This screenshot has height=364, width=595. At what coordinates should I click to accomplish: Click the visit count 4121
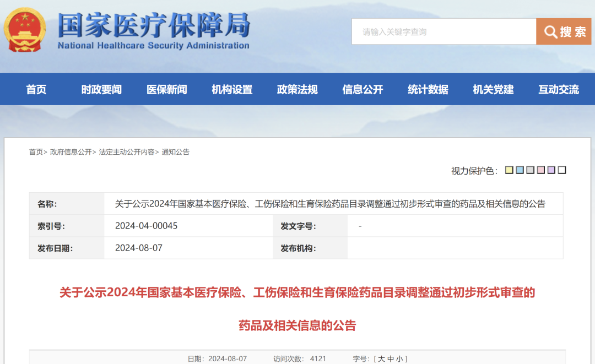click(318, 358)
